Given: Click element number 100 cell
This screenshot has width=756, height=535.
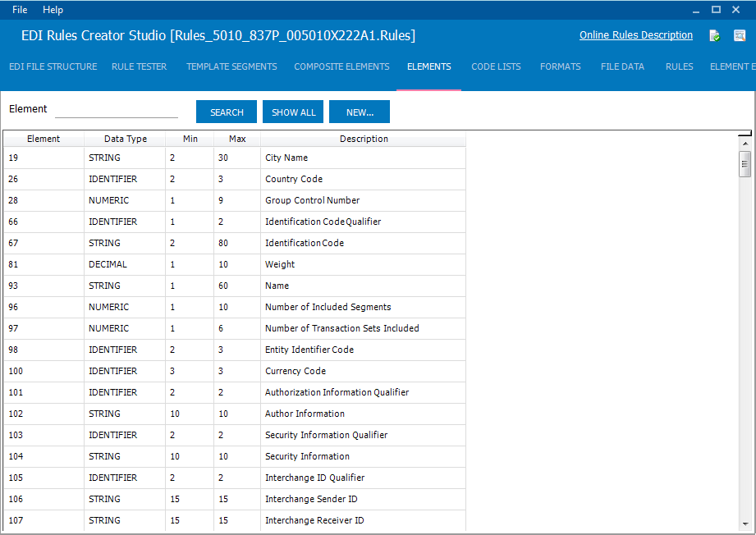Looking at the screenshot, I should click(x=44, y=371).
